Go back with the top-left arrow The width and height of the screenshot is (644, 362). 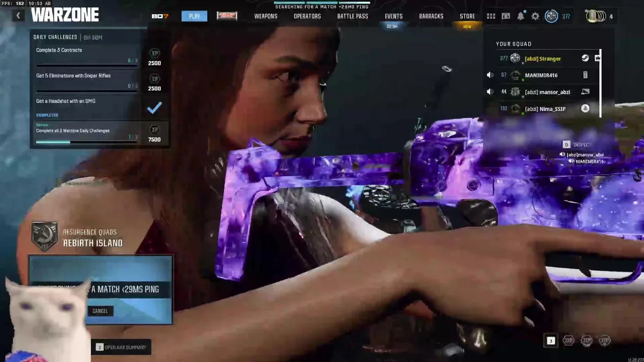18,16
